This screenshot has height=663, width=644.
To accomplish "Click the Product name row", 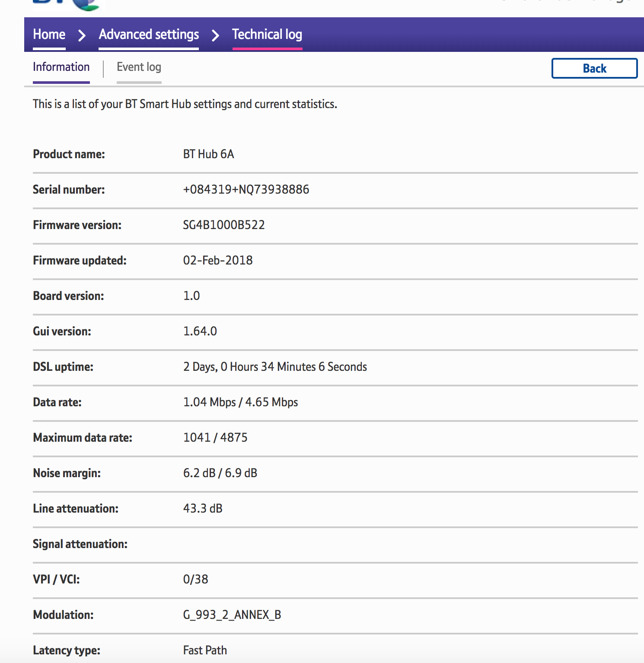I will tap(69, 154).
